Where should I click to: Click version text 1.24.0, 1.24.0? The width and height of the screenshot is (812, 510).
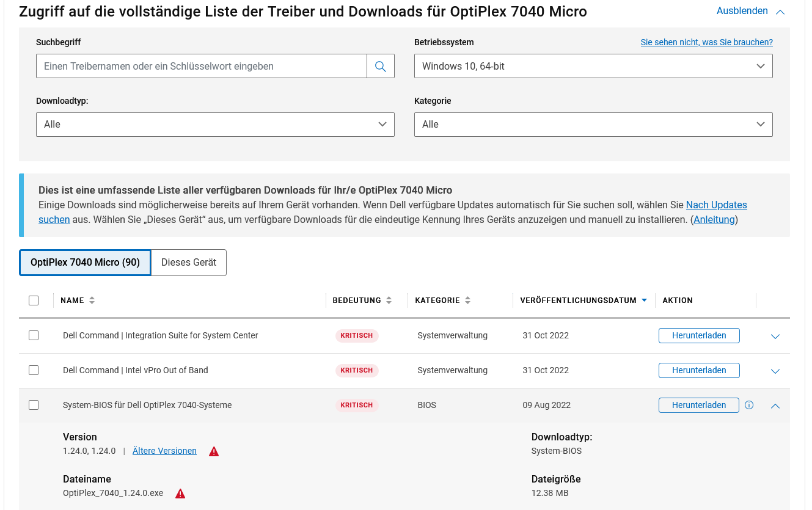click(x=89, y=451)
